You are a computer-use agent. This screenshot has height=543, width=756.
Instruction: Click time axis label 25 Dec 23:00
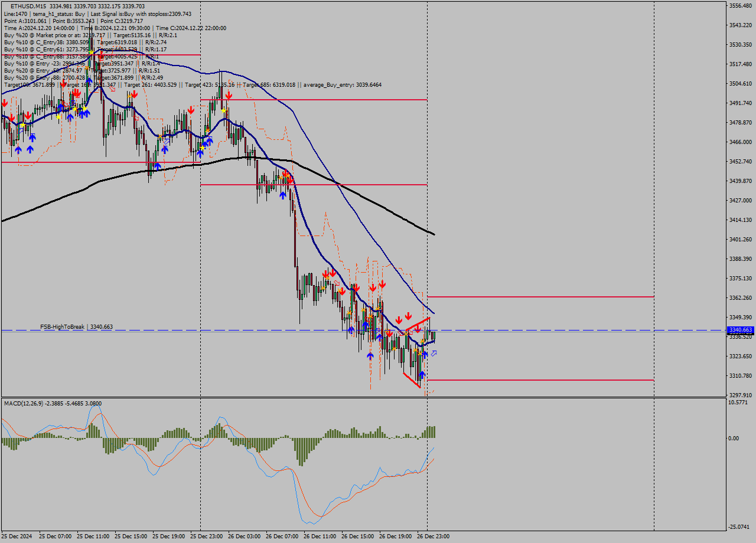click(207, 537)
